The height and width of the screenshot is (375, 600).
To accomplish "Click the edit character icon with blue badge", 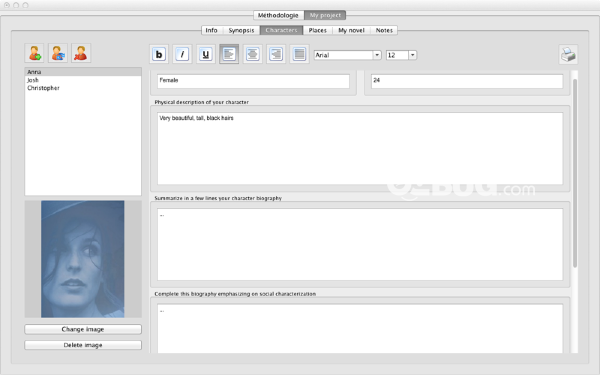I will [58, 53].
